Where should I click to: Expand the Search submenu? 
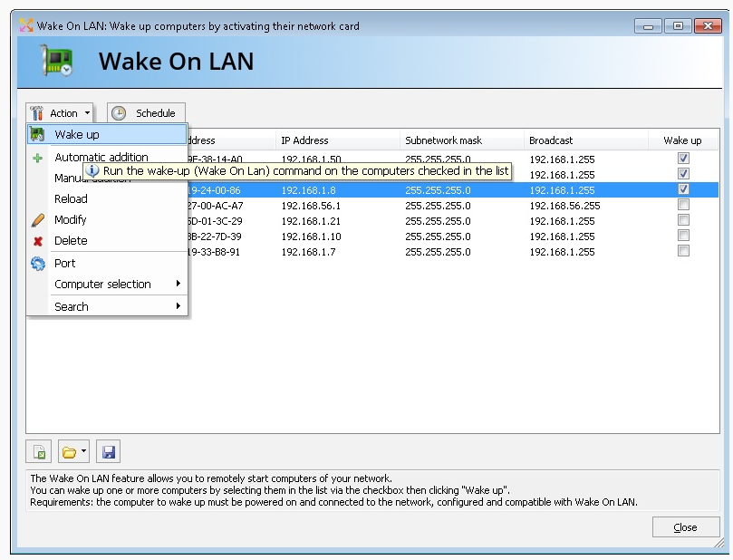click(107, 306)
